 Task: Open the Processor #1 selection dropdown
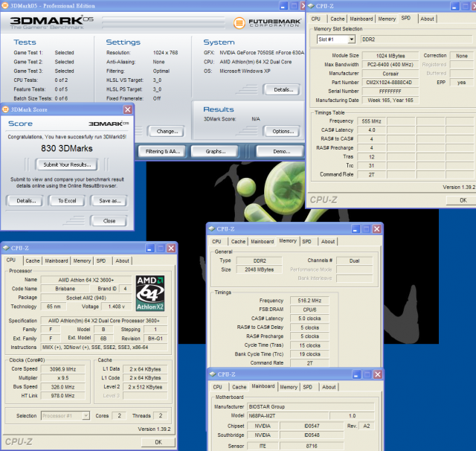pyautogui.click(x=86, y=415)
